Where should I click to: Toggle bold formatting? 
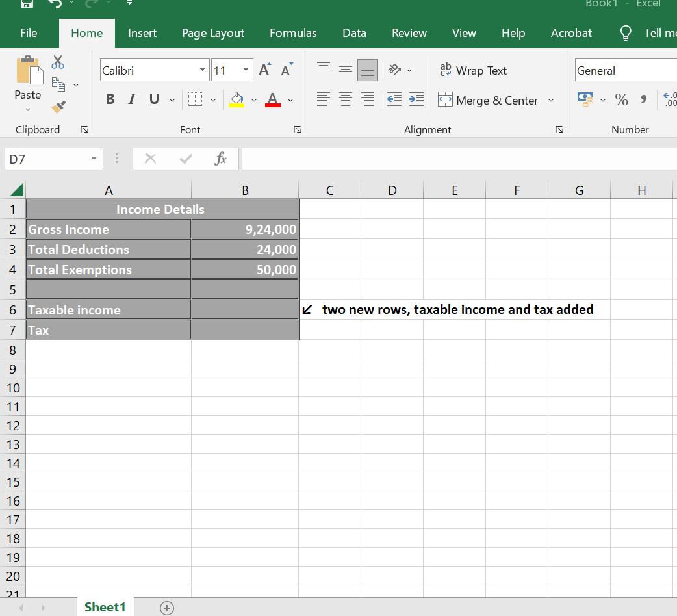click(x=110, y=99)
